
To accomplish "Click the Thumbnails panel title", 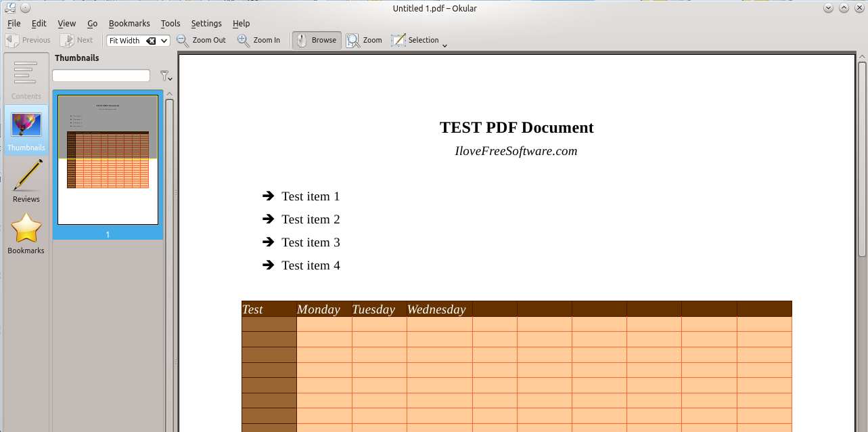I will (x=77, y=58).
